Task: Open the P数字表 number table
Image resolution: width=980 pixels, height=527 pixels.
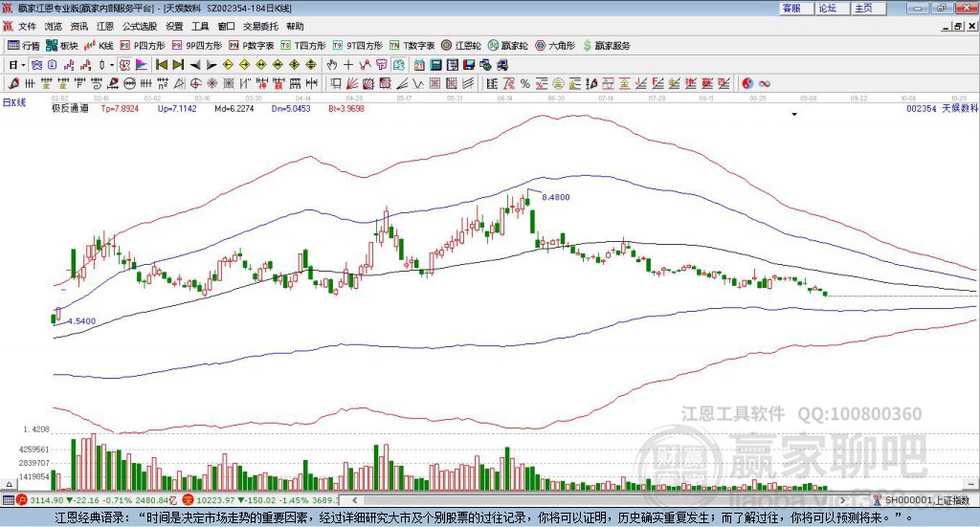Action: point(252,46)
